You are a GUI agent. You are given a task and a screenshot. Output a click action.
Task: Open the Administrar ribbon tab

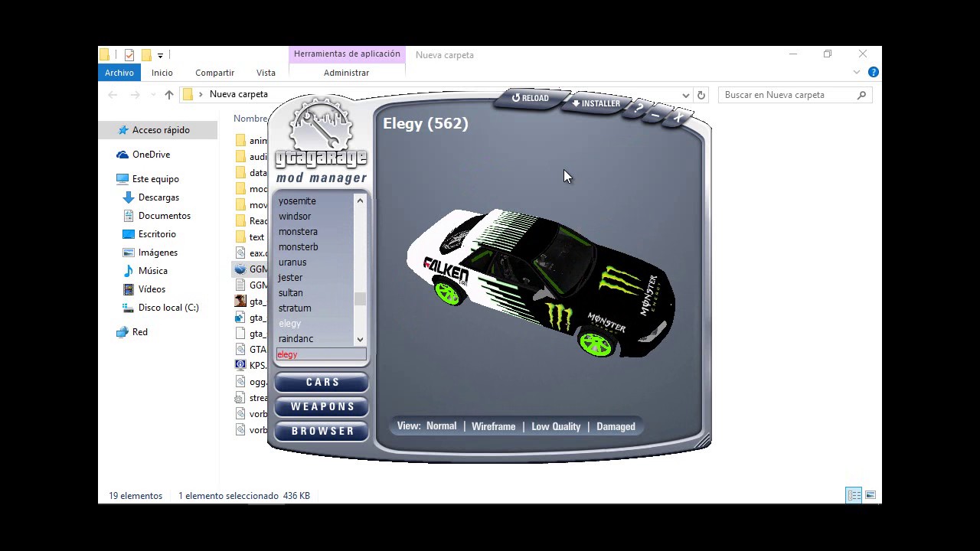point(346,72)
